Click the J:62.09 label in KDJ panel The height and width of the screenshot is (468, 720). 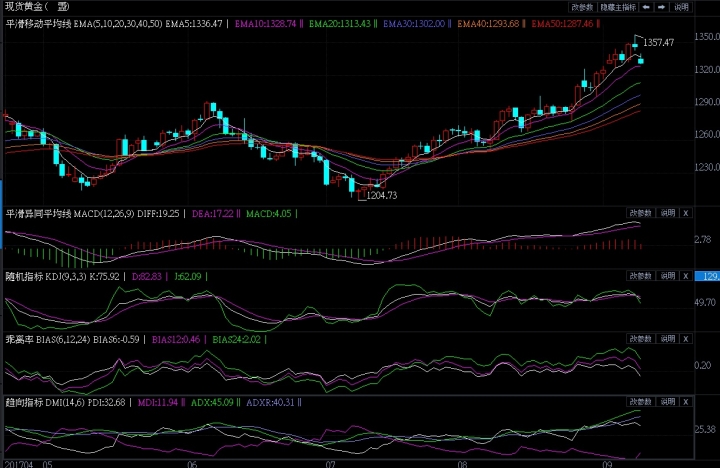point(187,276)
